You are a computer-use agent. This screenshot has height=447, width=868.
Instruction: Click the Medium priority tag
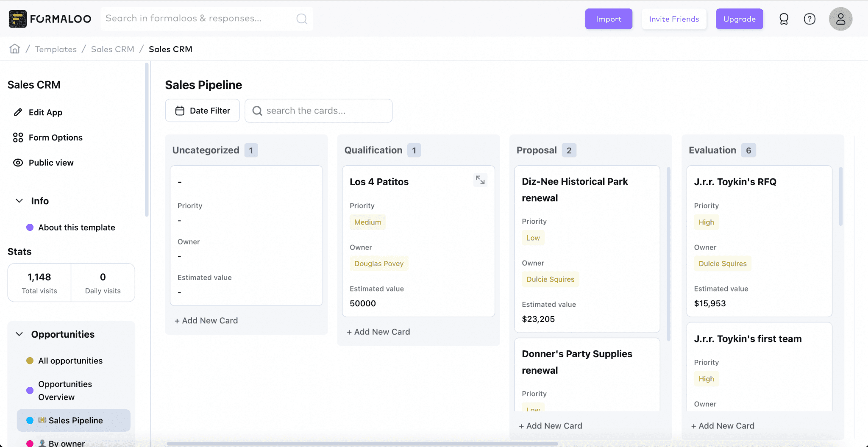[x=367, y=222]
